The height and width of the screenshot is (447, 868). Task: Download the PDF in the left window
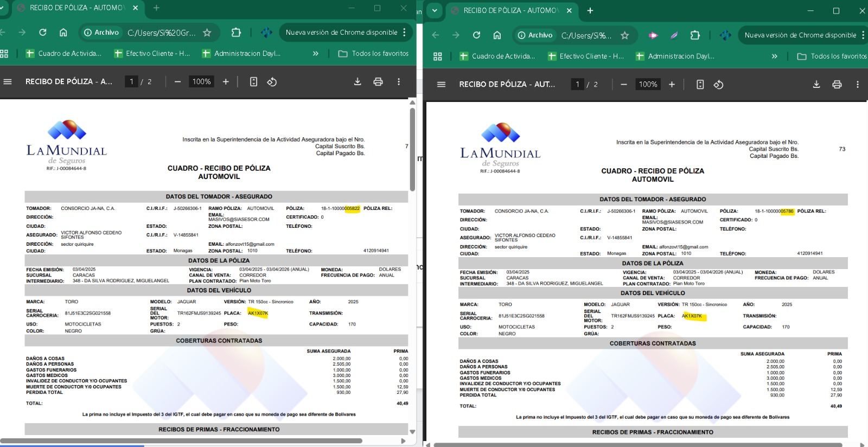coord(358,81)
